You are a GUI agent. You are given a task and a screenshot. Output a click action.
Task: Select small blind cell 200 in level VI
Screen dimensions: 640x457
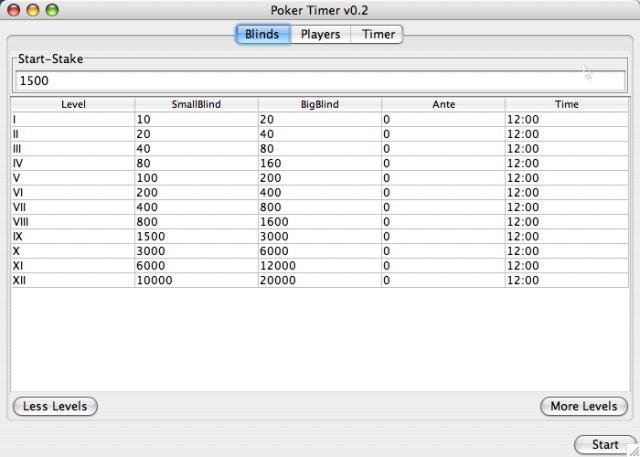[196, 193]
